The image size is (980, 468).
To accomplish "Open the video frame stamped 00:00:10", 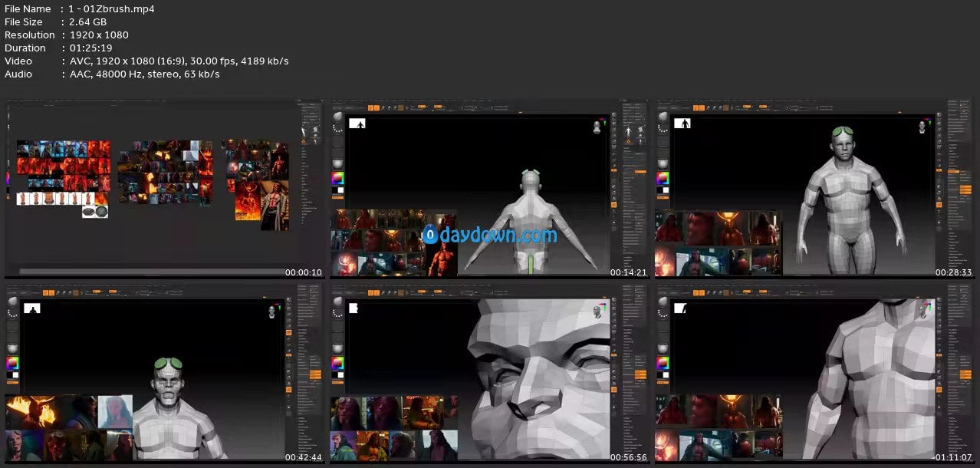I will click(x=164, y=188).
